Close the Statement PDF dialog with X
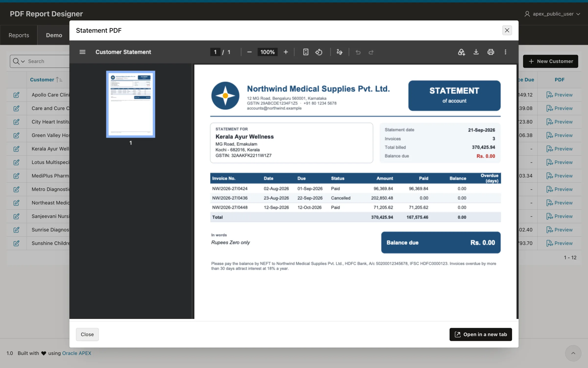This screenshot has height=368, width=588. [507, 30]
